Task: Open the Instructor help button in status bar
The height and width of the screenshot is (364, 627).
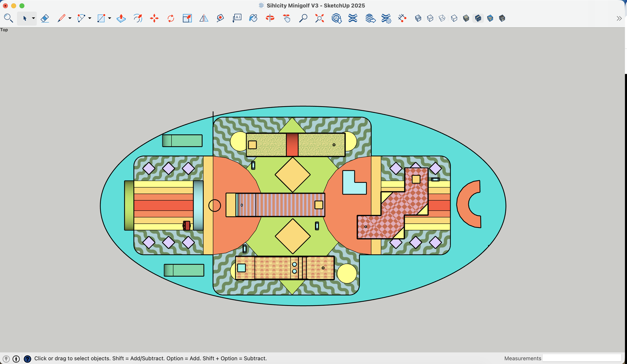Action: [27, 359]
